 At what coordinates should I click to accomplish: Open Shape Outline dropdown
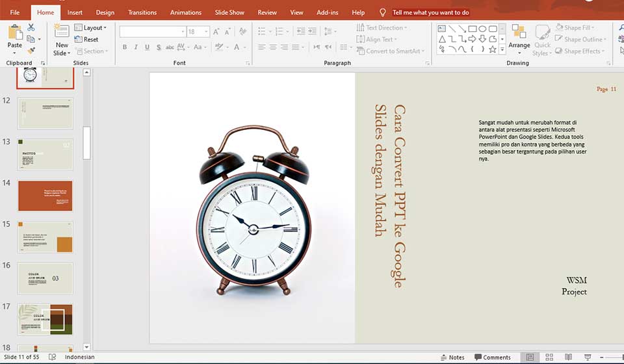click(580, 39)
